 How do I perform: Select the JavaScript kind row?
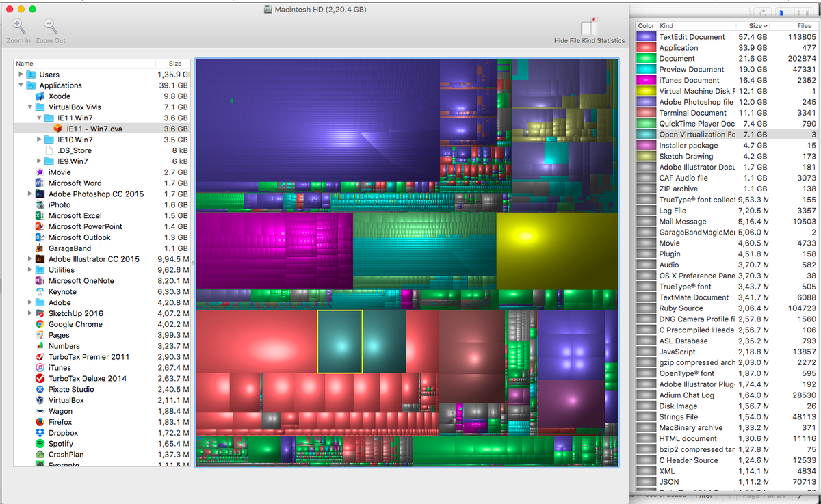point(727,352)
